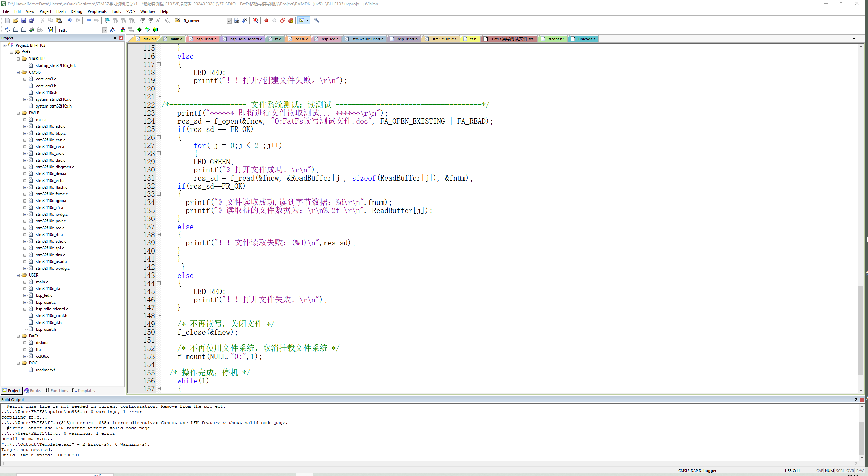Translate the current file
This screenshot has width=868, height=476.
click(7, 30)
